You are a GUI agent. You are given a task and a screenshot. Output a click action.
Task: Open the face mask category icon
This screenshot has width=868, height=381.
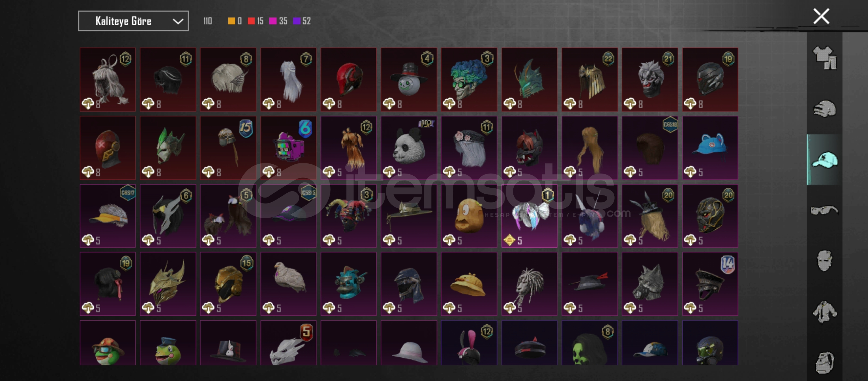point(825,261)
